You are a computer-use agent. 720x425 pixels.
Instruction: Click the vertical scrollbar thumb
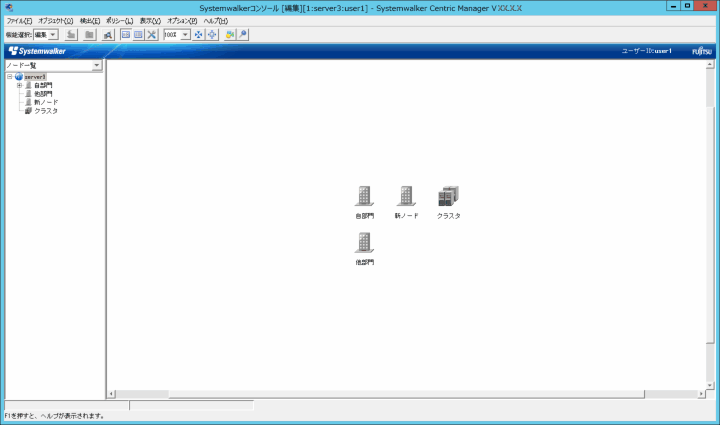coord(710,225)
